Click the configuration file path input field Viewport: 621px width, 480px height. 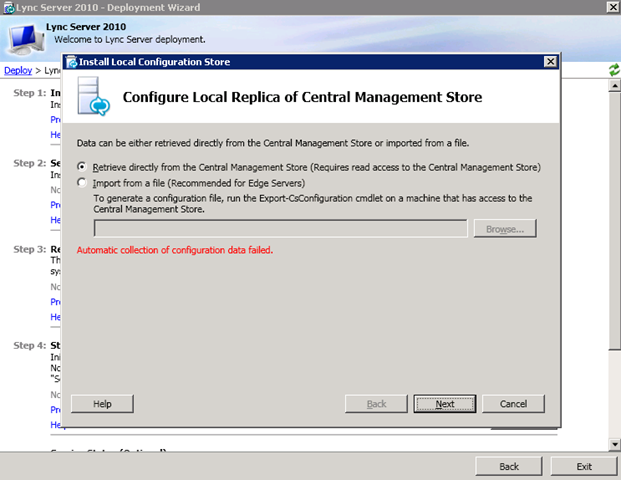click(280, 229)
